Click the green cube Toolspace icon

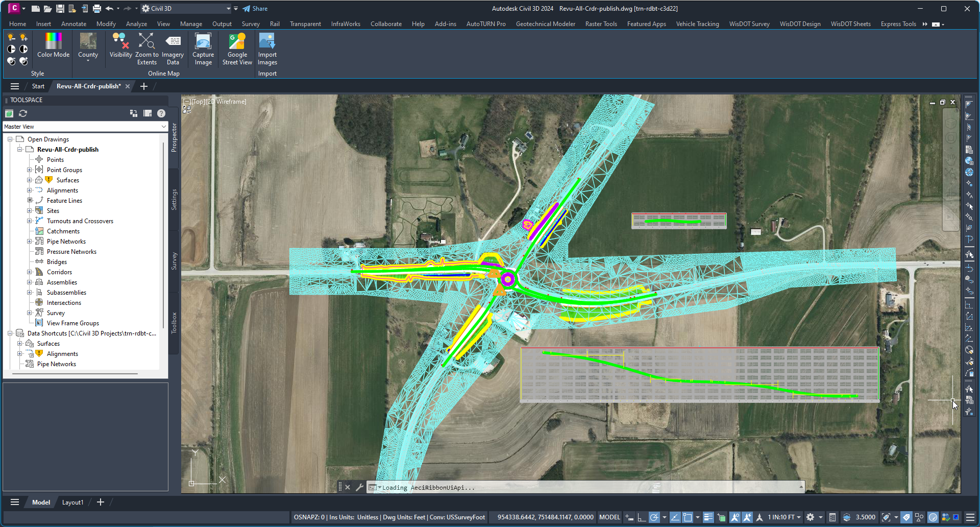click(x=9, y=113)
